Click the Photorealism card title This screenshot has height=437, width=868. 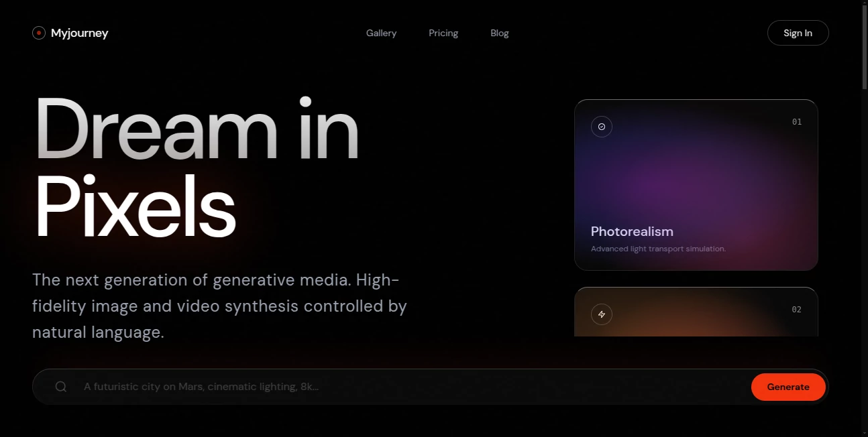click(x=632, y=231)
